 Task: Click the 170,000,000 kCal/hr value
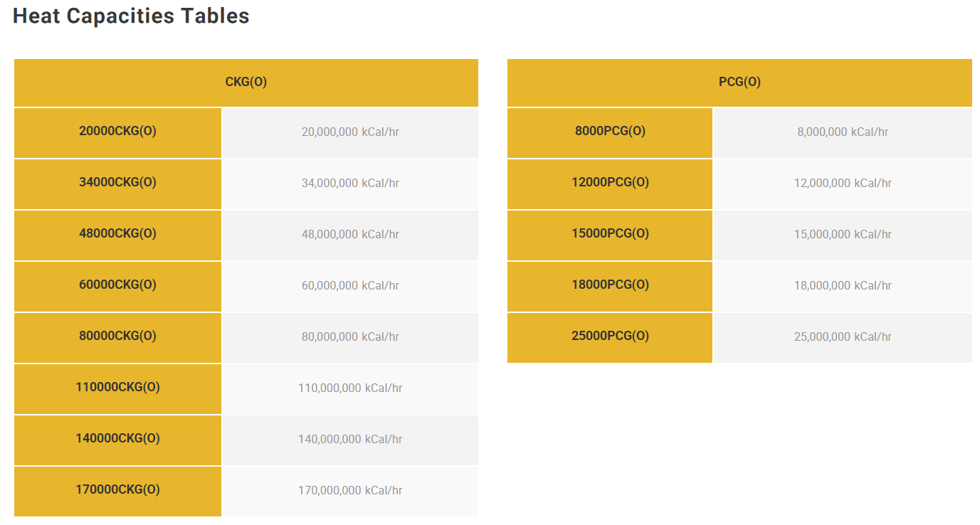(350, 491)
